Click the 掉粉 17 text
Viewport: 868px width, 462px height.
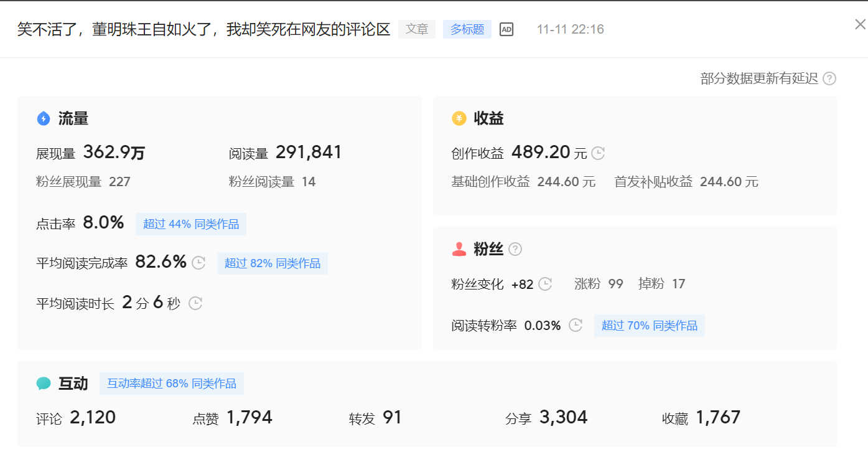(661, 284)
